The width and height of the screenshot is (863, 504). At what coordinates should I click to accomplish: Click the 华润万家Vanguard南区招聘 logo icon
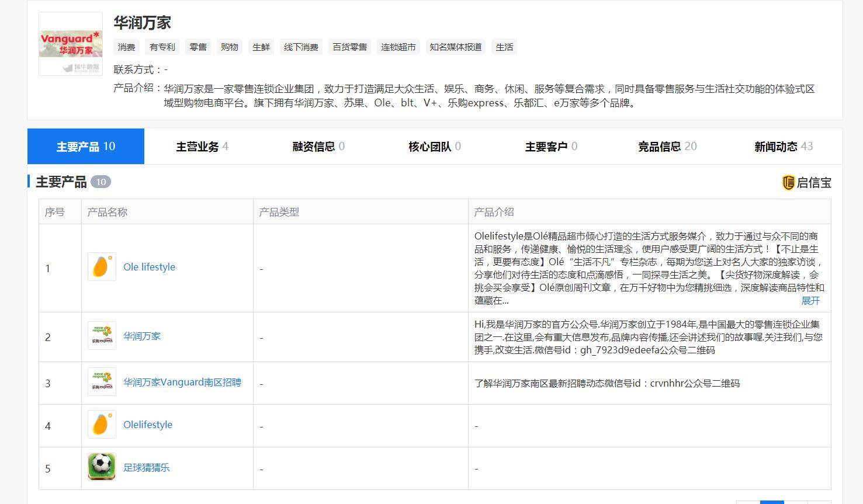pyautogui.click(x=102, y=382)
